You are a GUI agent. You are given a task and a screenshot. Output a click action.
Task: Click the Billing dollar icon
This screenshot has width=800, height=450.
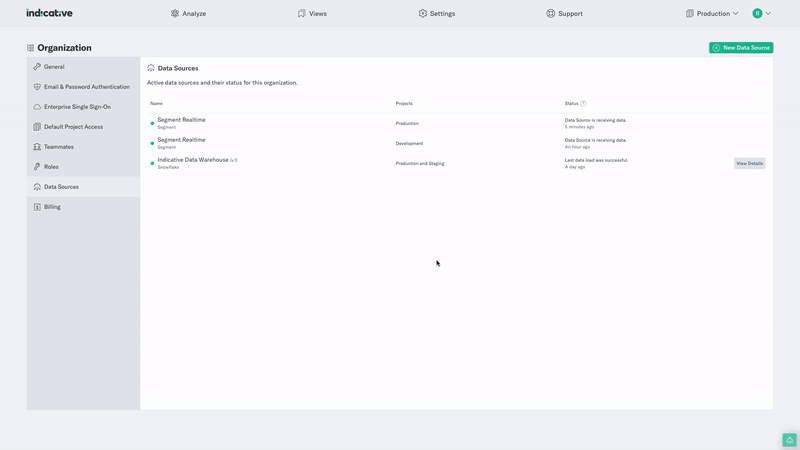point(37,207)
